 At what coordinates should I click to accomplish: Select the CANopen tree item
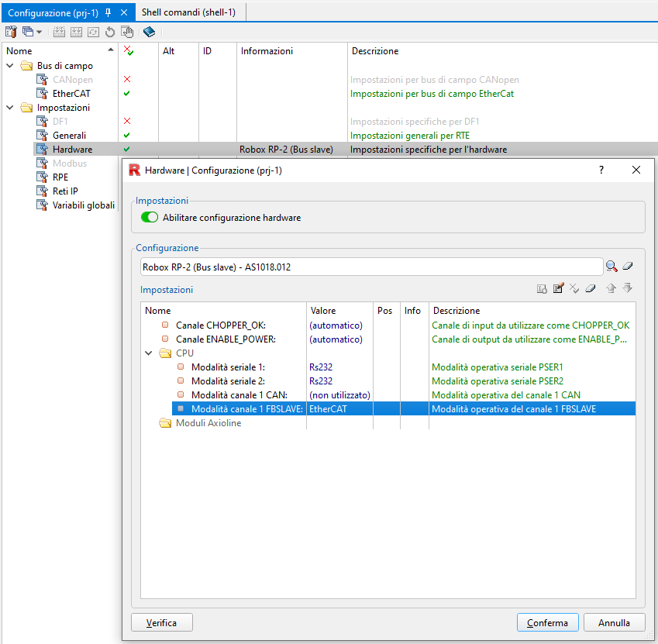pyautogui.click(x=73, y=80)
